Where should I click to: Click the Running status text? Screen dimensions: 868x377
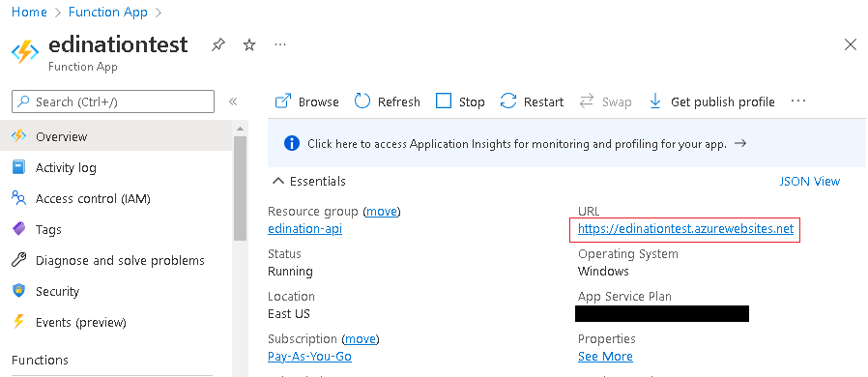point(290,272)
